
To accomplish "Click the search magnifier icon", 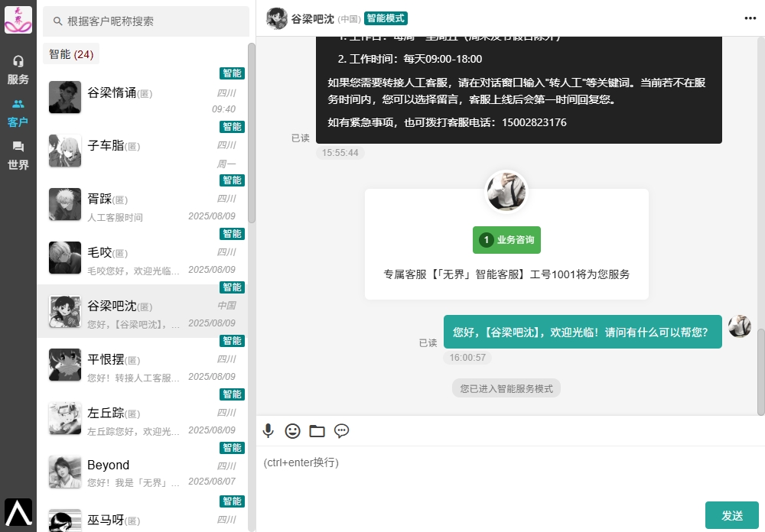I will point(57,21).
